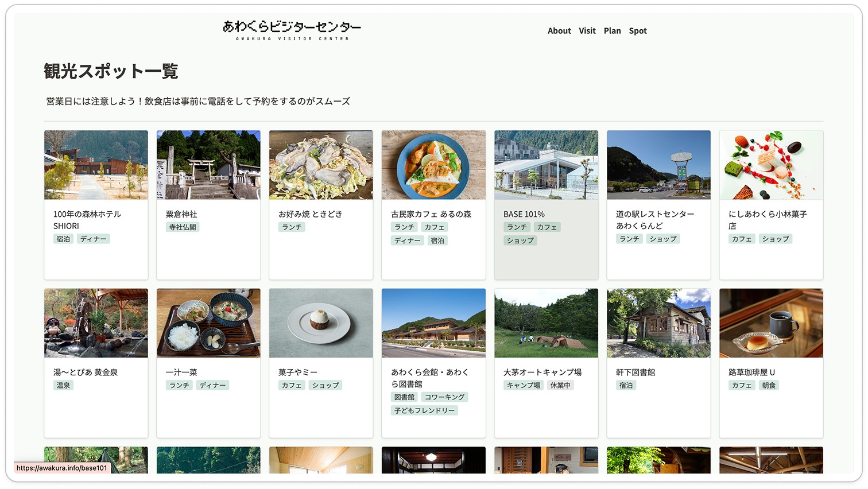Screen dimensions: 868x489
Task: Click the 古民家カフェ あるの森 title
Action: (x=431, y=214)
